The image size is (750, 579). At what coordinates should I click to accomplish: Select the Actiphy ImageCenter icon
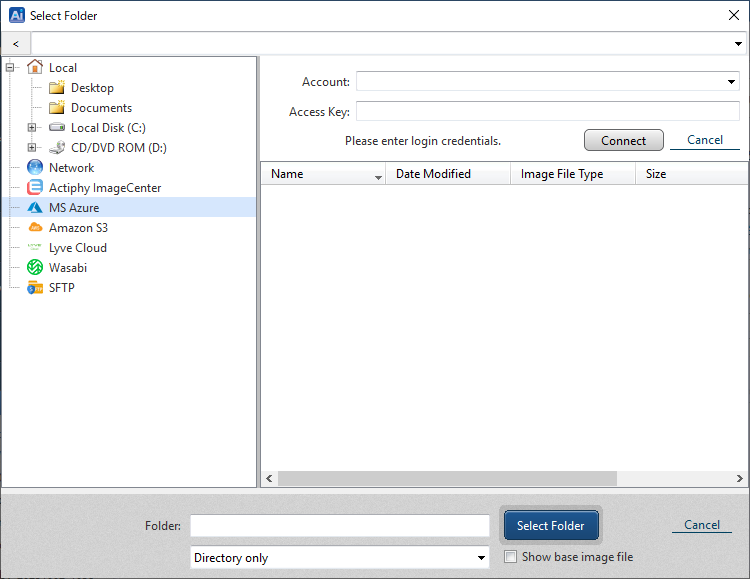tap(35, 188)
